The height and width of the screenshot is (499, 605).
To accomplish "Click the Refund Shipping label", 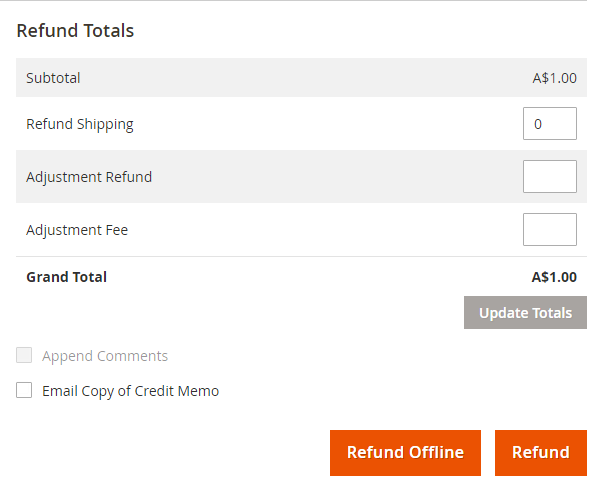I will coord(79,124).
